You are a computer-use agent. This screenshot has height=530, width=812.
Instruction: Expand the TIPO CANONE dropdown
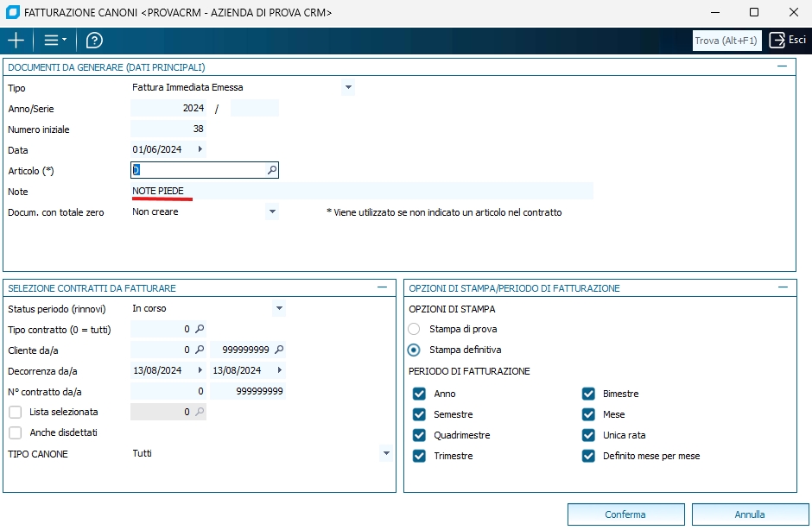tap(385, 453)
